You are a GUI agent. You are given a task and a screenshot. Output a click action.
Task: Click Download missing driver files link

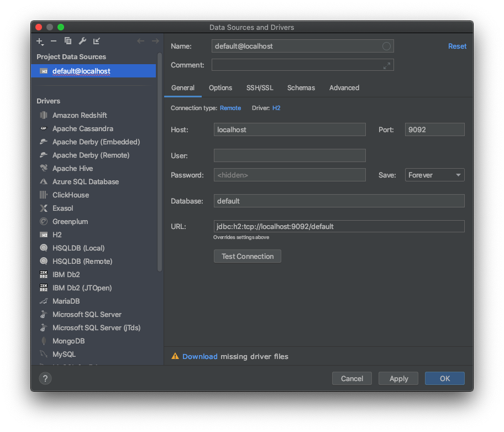point(200,356)
